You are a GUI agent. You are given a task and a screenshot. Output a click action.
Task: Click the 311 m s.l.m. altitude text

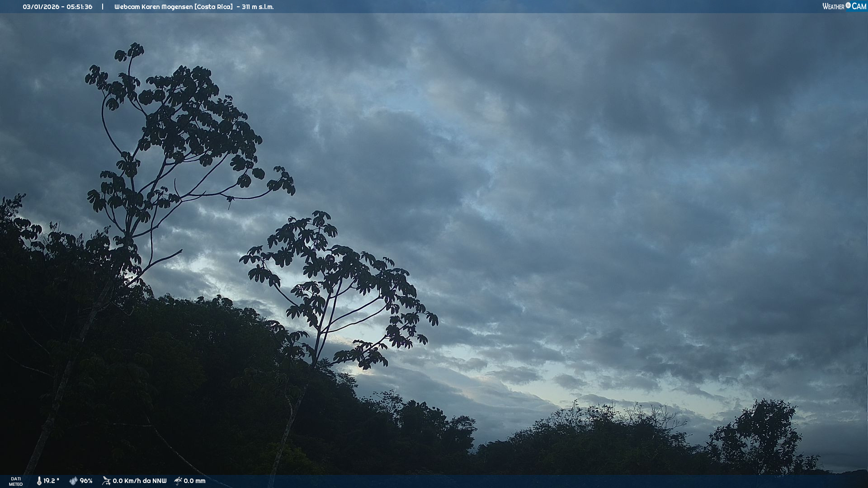tap(258, 7)
